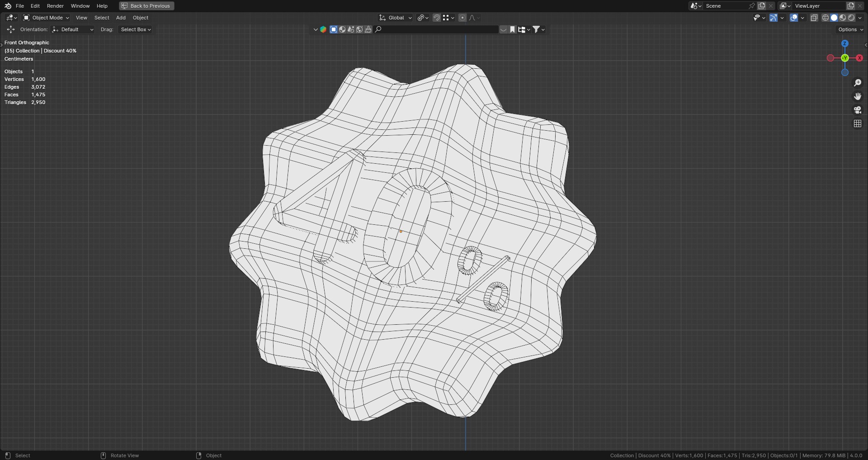This screenshot has height=460, width=868.
Task: Open Drag Select Box dropdown
Action: [x=135, y=29]
